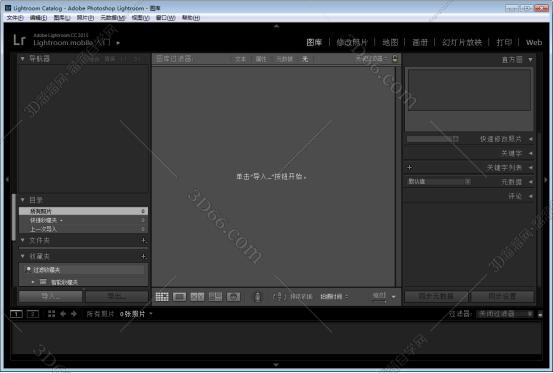Add keyword with 关键字列表 plus icon

tap(409, 167)
